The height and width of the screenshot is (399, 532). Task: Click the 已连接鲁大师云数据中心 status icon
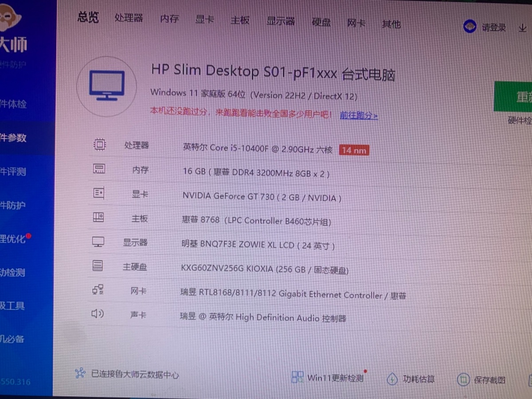click(x=80, y=373)
